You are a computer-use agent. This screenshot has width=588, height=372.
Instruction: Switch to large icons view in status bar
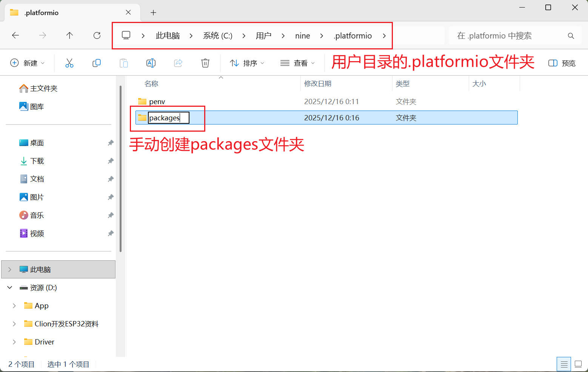tap(578, 364)
